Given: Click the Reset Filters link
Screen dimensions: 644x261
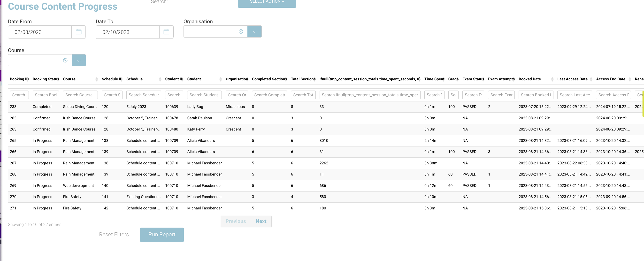Looking at the screenshot, I should (x=114, y=235).
